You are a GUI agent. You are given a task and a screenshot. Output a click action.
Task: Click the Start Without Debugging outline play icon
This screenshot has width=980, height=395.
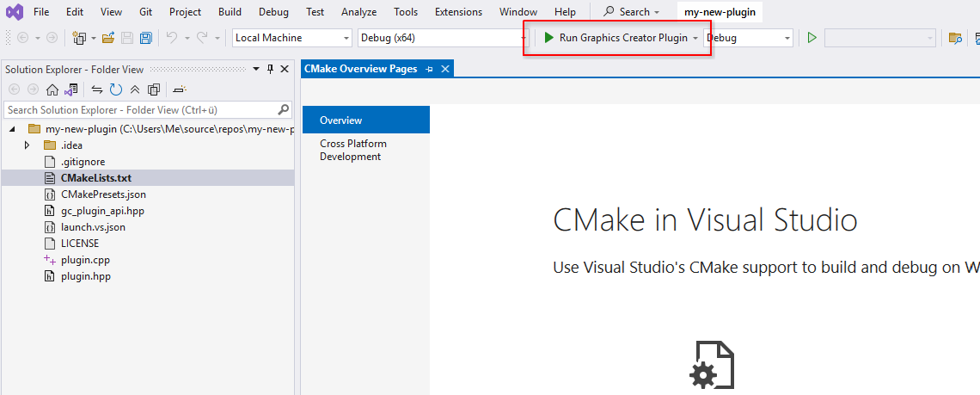pyautogui.click(x=812, y=38)
